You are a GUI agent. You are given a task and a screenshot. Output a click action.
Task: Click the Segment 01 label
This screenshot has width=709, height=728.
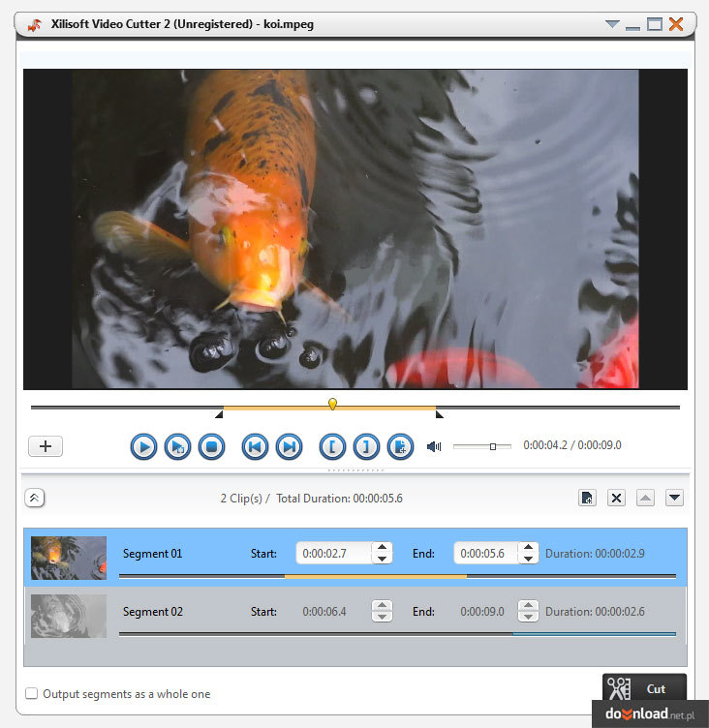(x=152, y=554)
